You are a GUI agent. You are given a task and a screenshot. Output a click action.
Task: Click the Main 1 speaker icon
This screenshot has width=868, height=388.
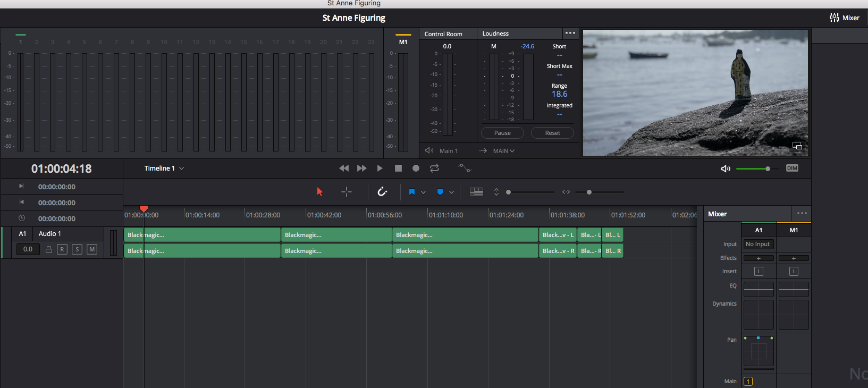429,150
